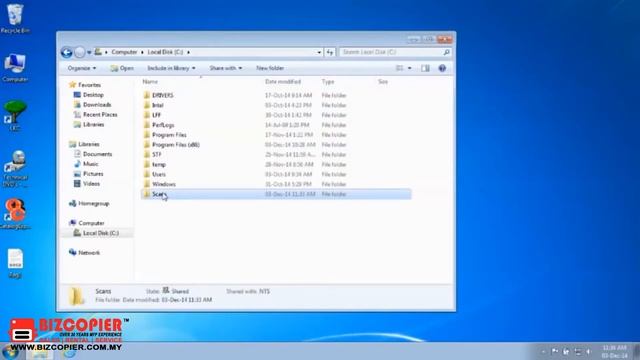This screenshot has height=360, width=640.
Task: Click the Change your view icon
Action: [x=400, y=68]
